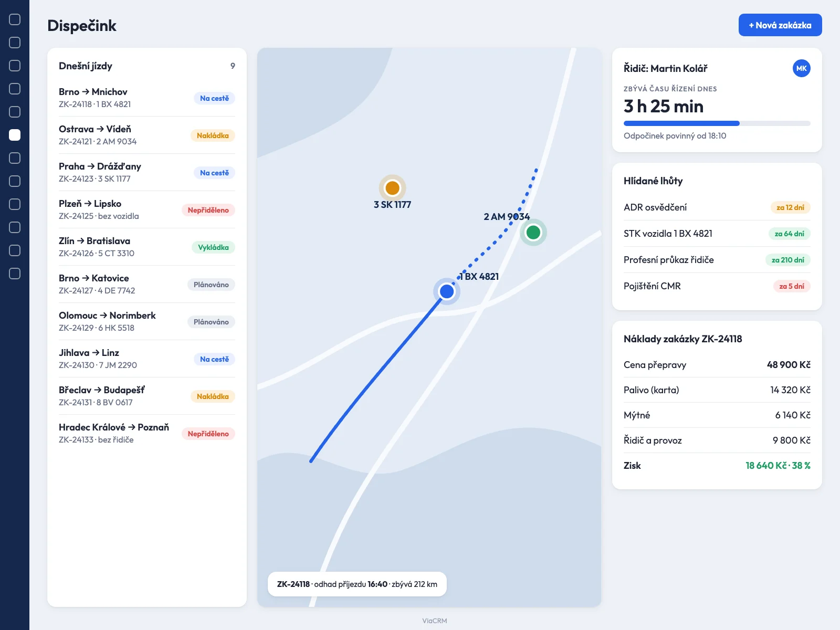The width and height of the screenshot is (840, 630).
Task: Click the za 5 dní warning badge
Action: [792, 286]
